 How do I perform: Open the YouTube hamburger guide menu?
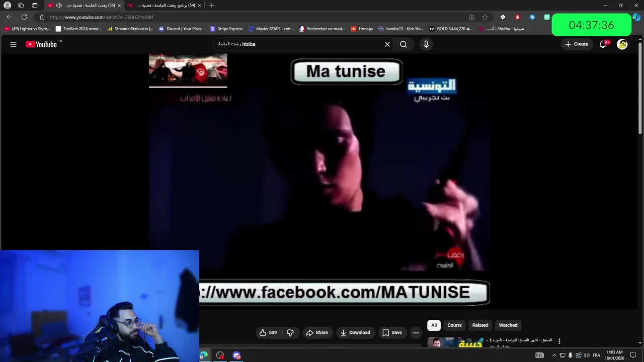click(x=14, y=44)
